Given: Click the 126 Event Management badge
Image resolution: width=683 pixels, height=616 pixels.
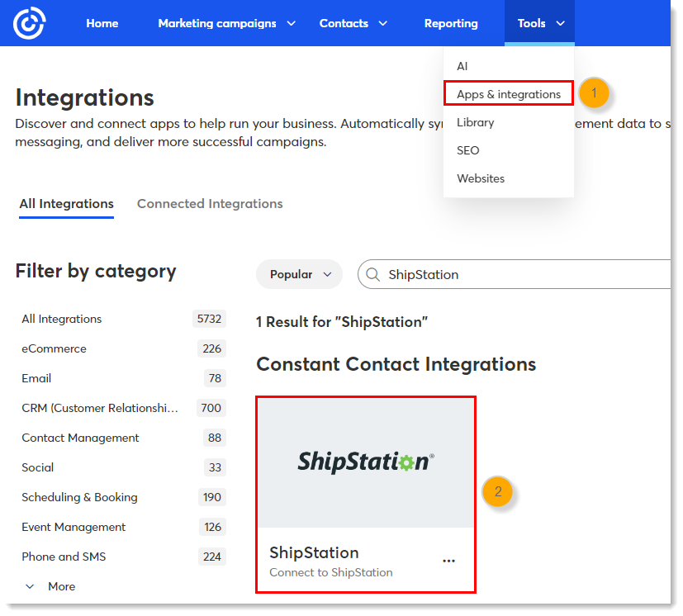Looking at the screenshot, I should (212, 527).
